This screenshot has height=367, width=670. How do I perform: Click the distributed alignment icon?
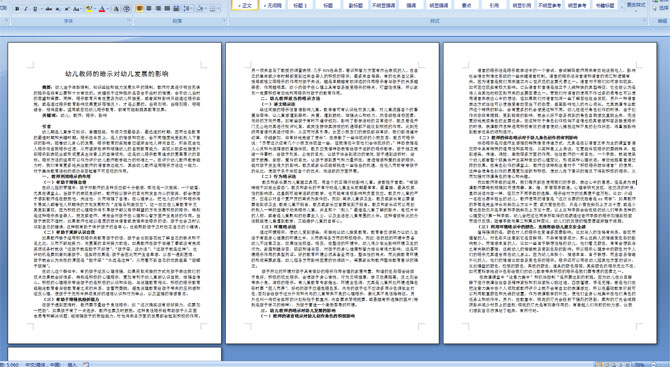pos(176,9)
